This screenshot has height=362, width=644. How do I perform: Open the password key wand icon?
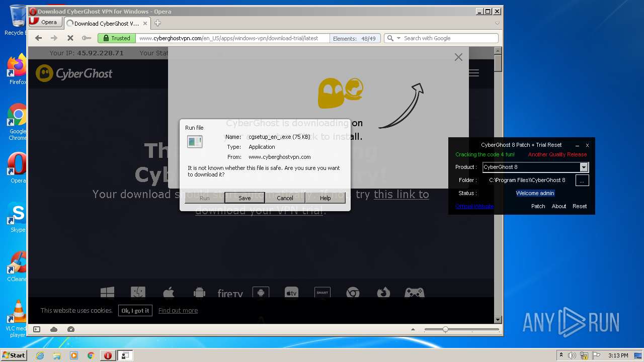87,38
